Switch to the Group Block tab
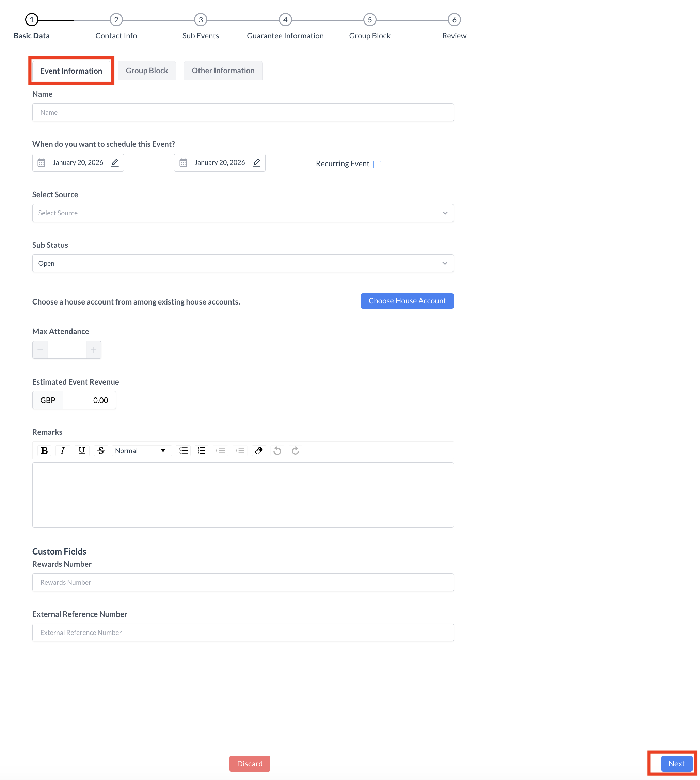 pos(146,71)
